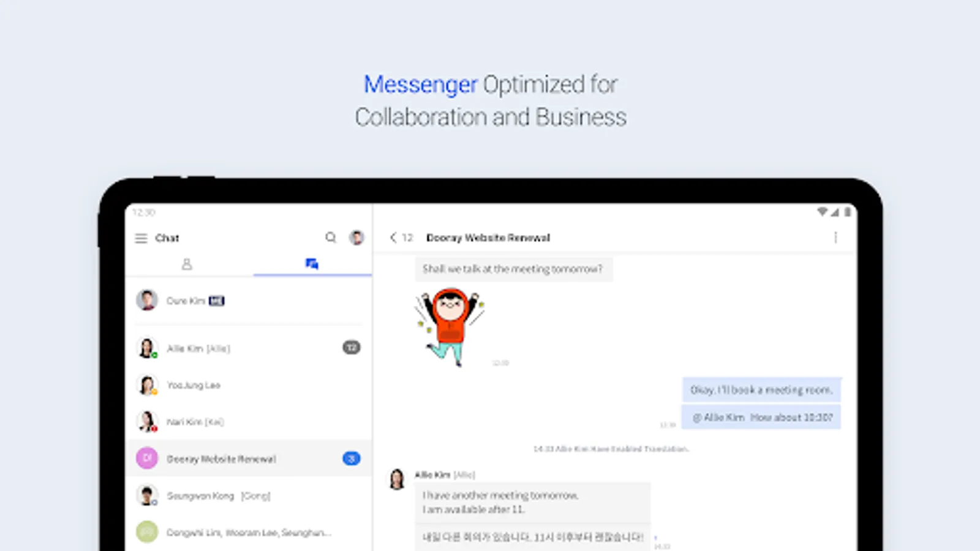Click YooJung Lee's avatar
The image size is (980, 551).
pyautogui.click(x=147, y=385)
